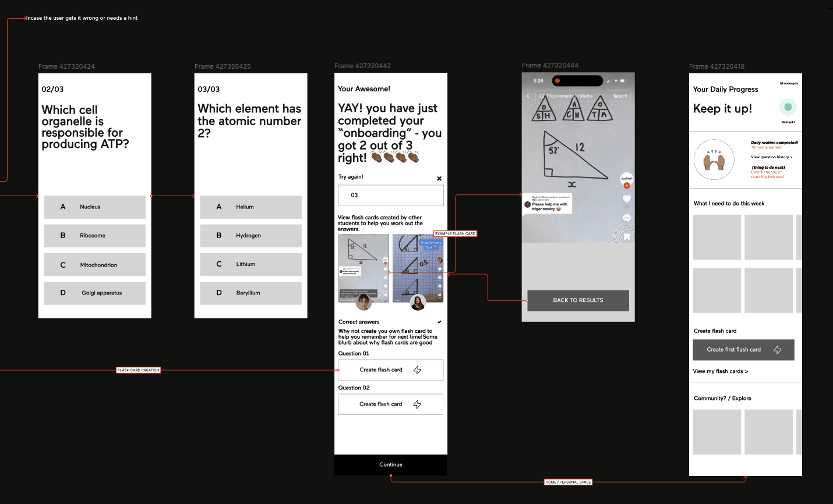This screenshot has height=504, width=833.
Task: Click the Create first flash card button
Action: 743,350
